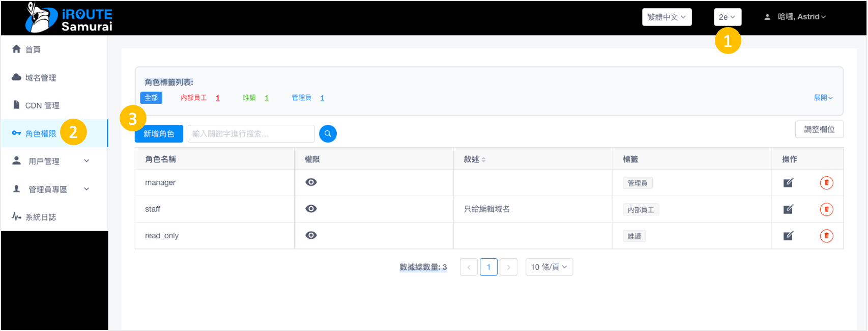Delete the manager role with trash icon

pos(826,183)
